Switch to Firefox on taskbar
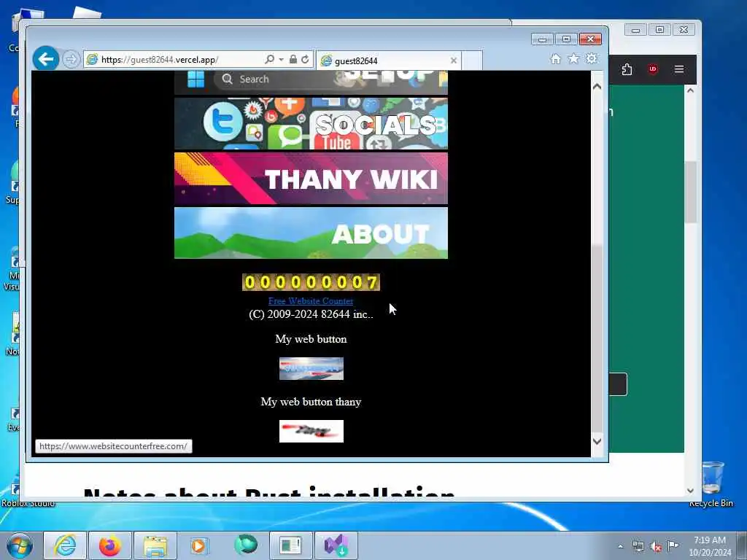This screenshot has width=747, height=560. (x=110, y=545)
